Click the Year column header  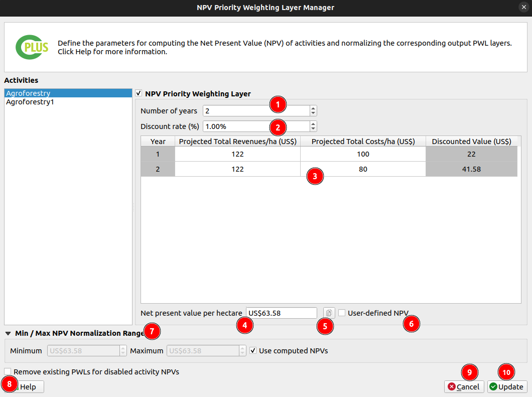(x=158, y=142)
